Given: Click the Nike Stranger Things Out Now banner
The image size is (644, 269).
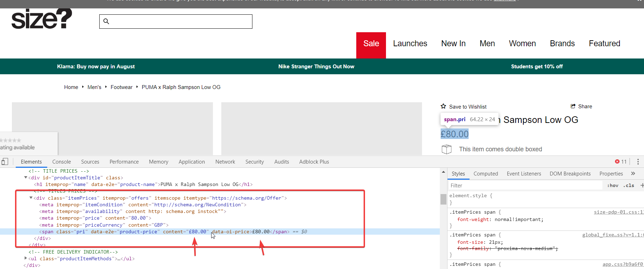Looking at the screenshot, I should [316, 67].
